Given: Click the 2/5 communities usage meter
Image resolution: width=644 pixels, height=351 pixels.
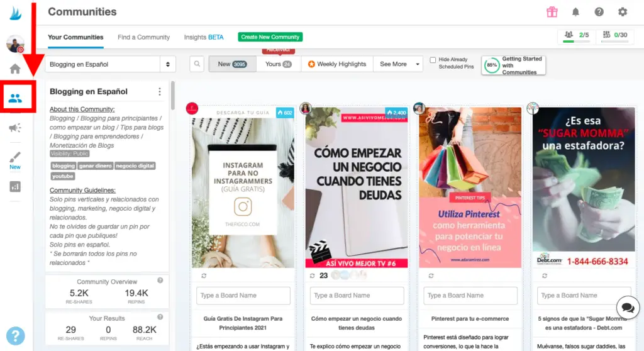Looking at the screenshot, I should pyautogui.click(x=577, y=36).
